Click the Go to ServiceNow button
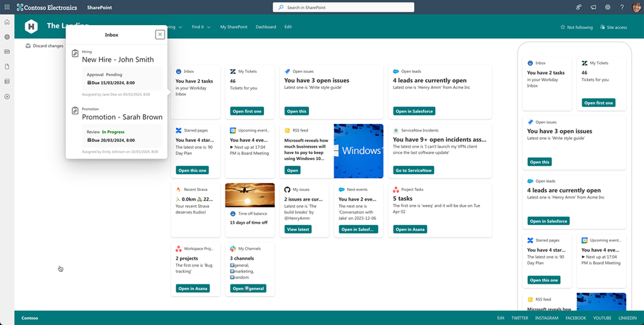644x325 pixels. (x=414, y=170)
